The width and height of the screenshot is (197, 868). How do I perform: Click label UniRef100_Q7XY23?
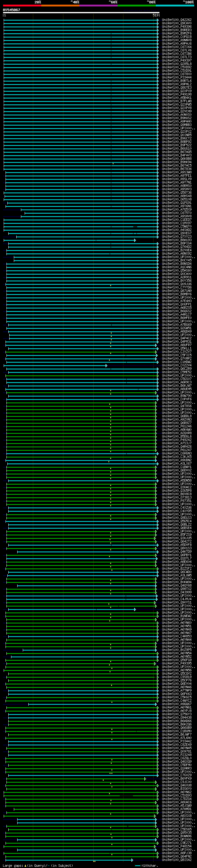click(x=177, y=237)
